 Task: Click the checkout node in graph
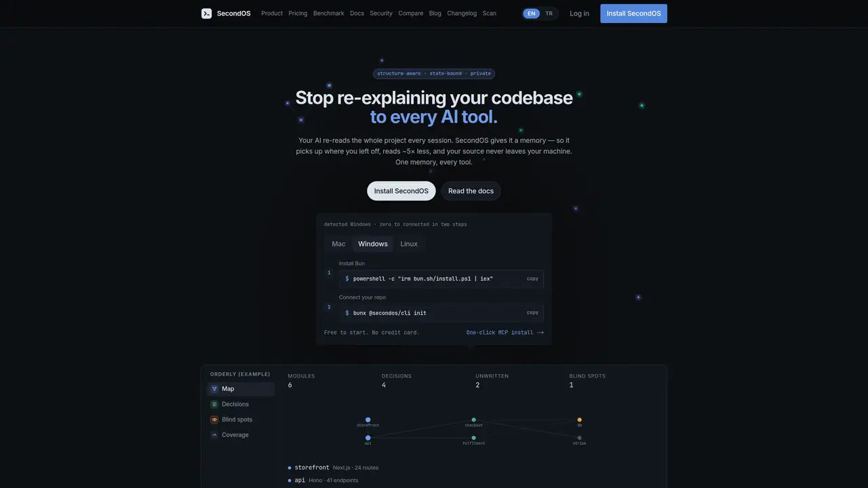point(474,420)
